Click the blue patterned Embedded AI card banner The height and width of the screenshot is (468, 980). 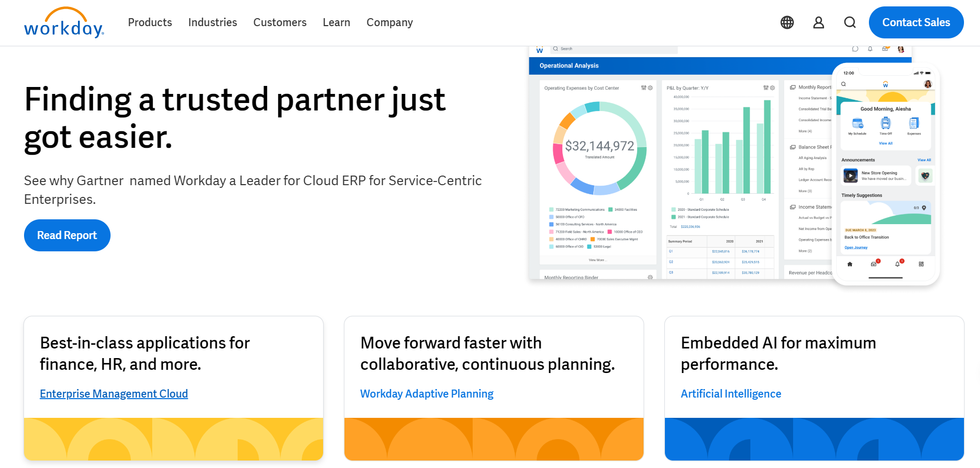pyautogui.click(x=814, y=439)
